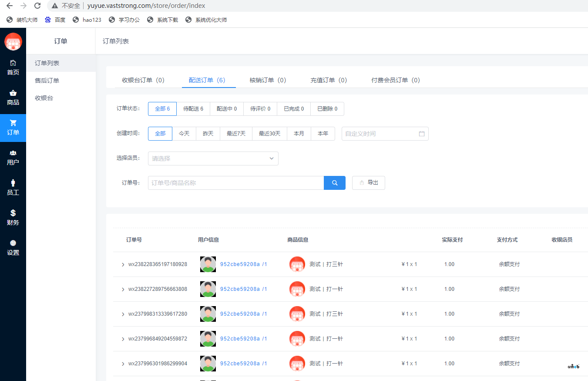This screenshot has width=588, height=381.
Task: Filter created time 本月
Action: tap(299, 134)
